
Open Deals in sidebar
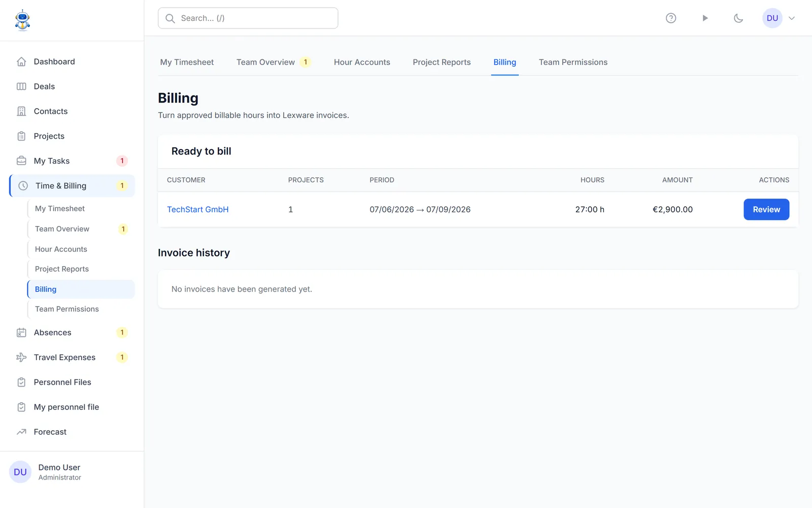72,86
